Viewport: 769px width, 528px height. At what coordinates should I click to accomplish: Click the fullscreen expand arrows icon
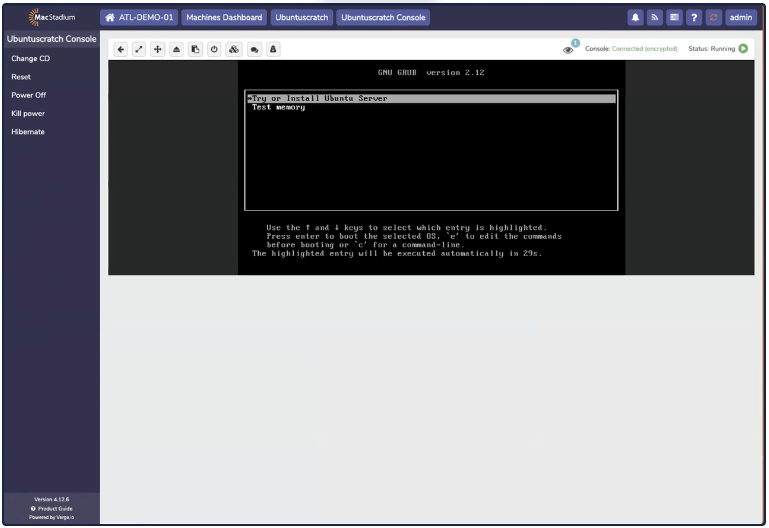[x=139, y=48]
